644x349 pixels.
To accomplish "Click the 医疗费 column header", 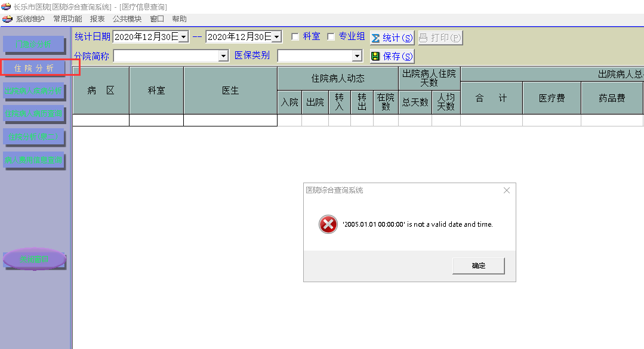I will (552, 98).
